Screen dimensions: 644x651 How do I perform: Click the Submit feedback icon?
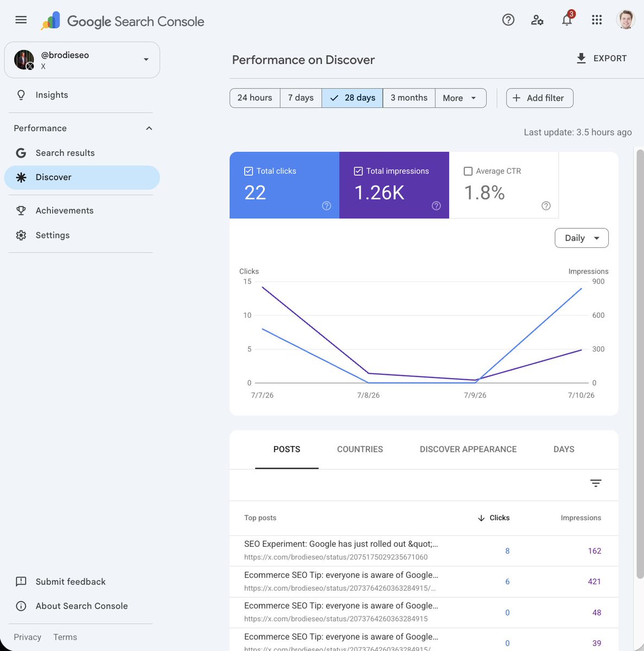[x=21, y=582]
